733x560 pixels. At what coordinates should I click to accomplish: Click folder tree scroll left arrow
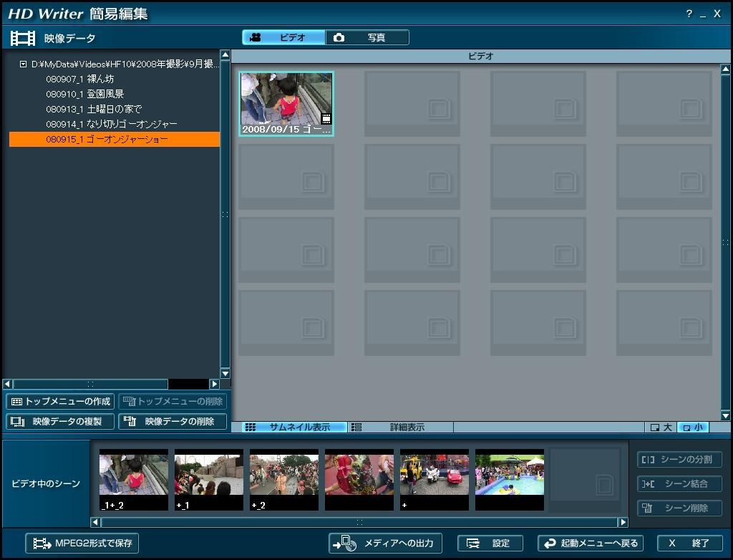pyautogui.click(x=7, y=384)
